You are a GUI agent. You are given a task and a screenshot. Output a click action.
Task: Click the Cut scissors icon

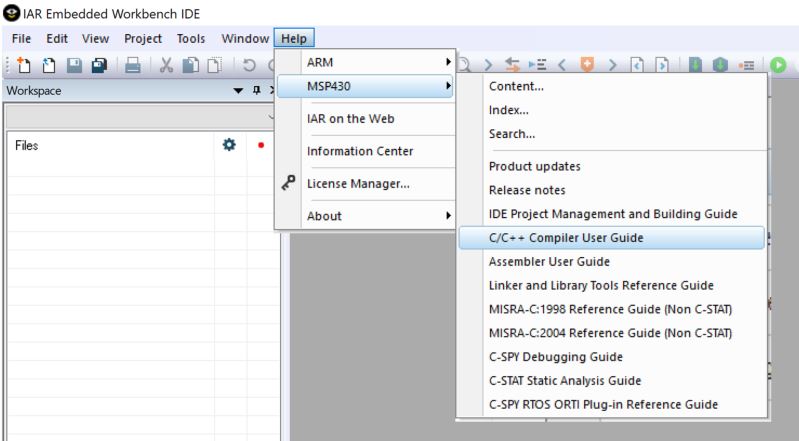pos(166,65)
